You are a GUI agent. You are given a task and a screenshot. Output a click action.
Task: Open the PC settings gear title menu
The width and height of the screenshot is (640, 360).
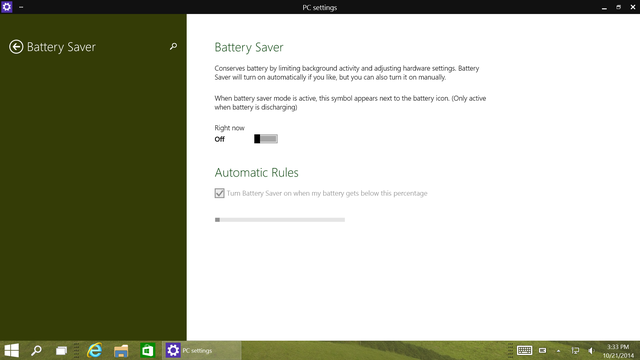(7, 7)
